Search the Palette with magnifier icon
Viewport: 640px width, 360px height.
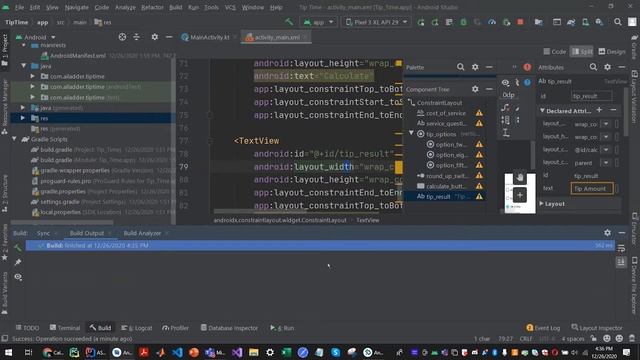(x=460, y=67)
